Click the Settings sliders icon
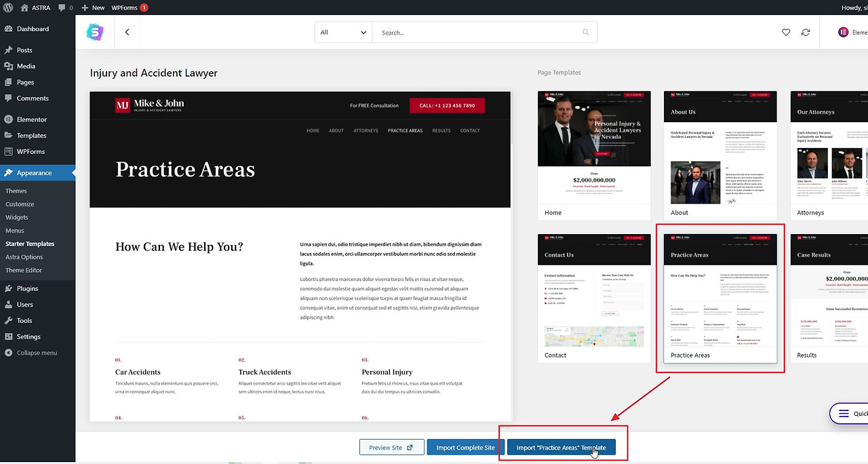Image resolution: width=868 pixels, height=464 pixels. click(9, 336)
